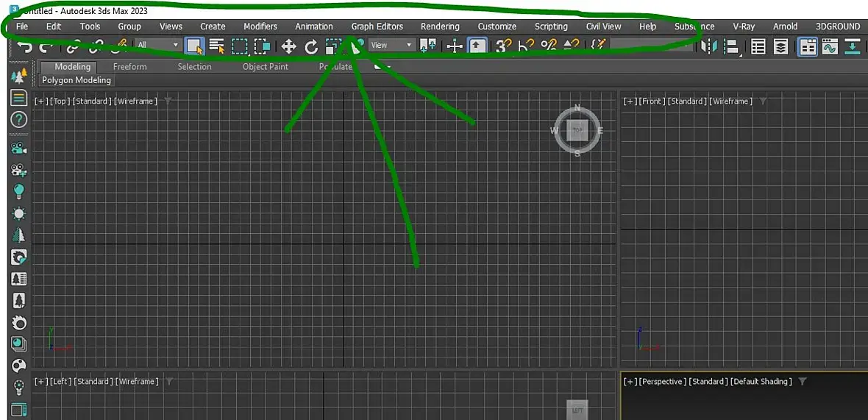Viewport: 868px width, 420px height.
Task: Open the [Standard] menu in the Left viewport
Action: [x=93, y=381]
